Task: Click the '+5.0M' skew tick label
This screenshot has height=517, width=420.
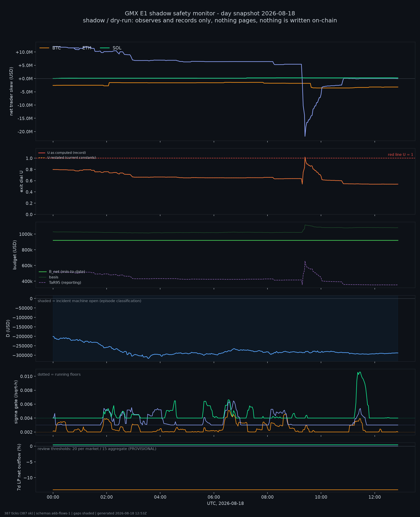Action: 25,66
